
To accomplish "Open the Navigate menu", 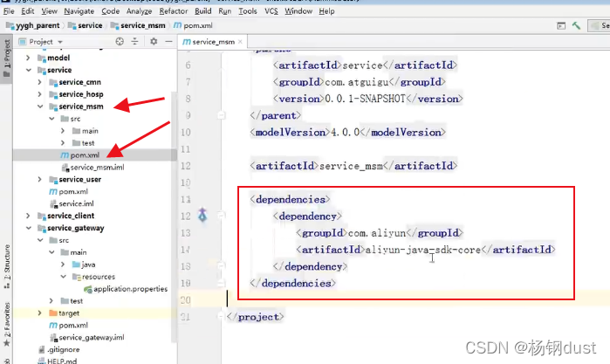I will [79, 11].
